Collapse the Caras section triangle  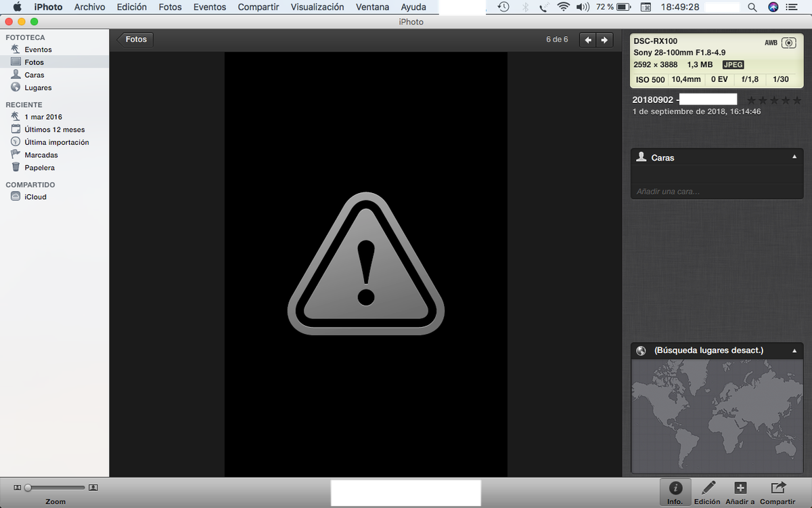click(x=794, y=157)
